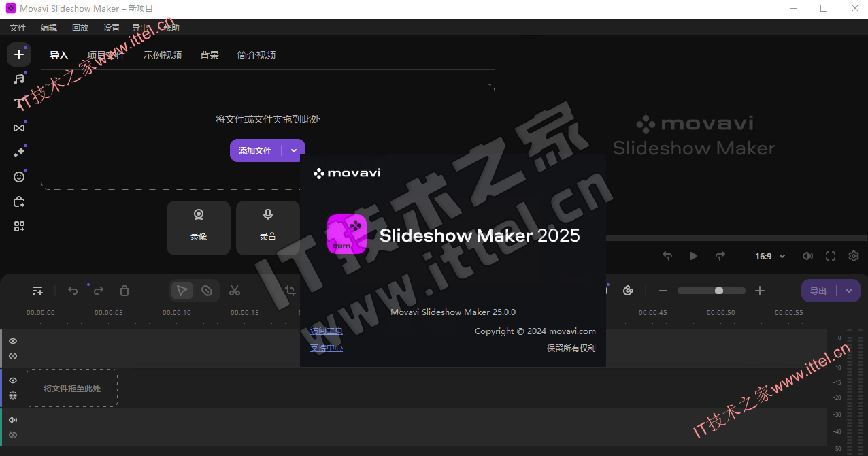
Task: Open the smiley Stickers section
Action: point(19,177)
